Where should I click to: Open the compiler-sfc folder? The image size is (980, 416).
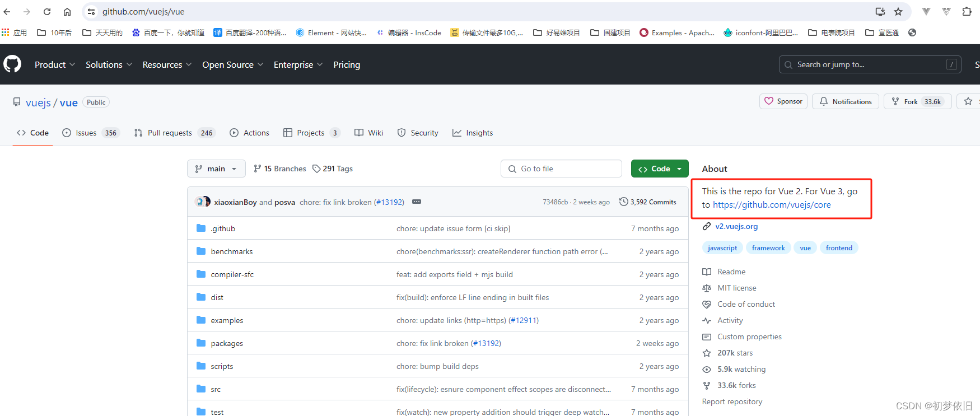pyautogui.click(x=232, y=274)
